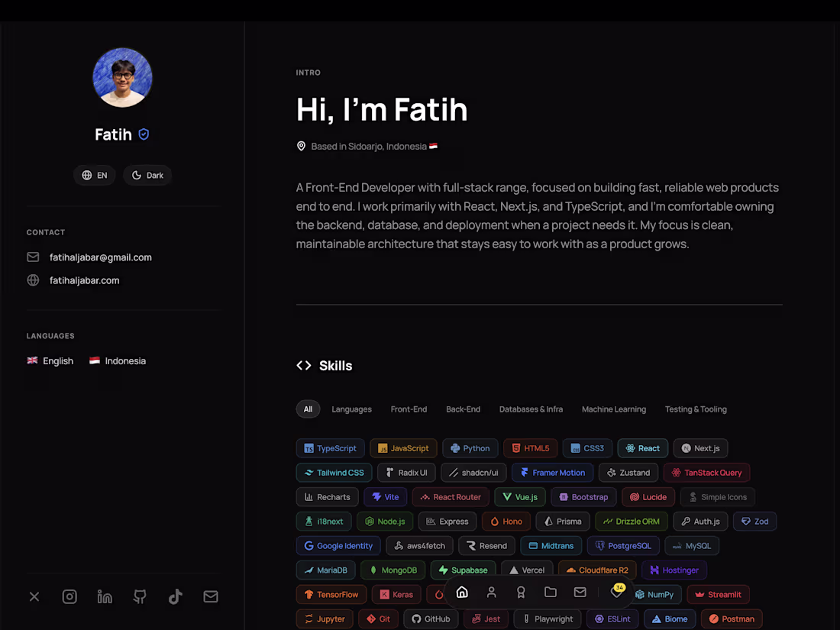Click the person icon in floating dock
840x630 pixels.
[x=491, y=592]
